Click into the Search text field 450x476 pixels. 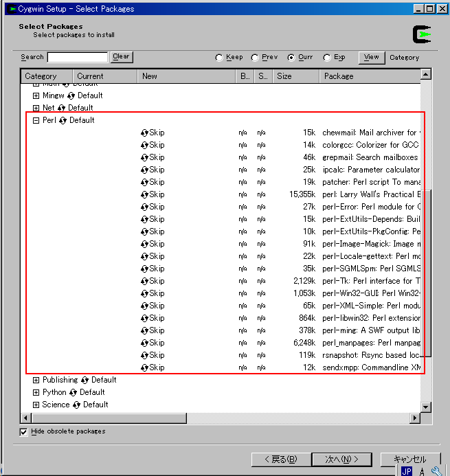[x=77, y=58]
